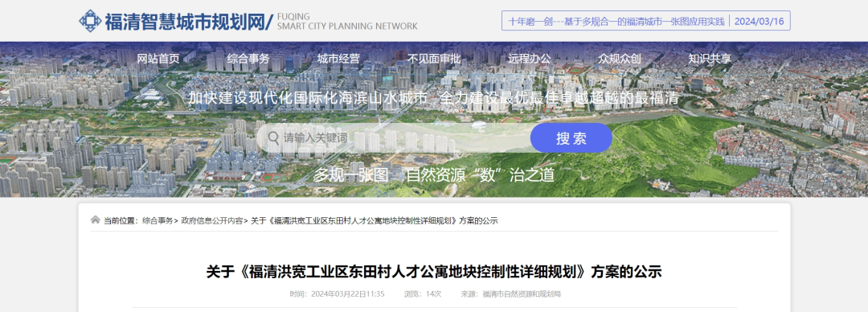The image size is (868, 312).
Task: Click the 2024/03/16 date in news ticker
Action: (x=759, y=21)
